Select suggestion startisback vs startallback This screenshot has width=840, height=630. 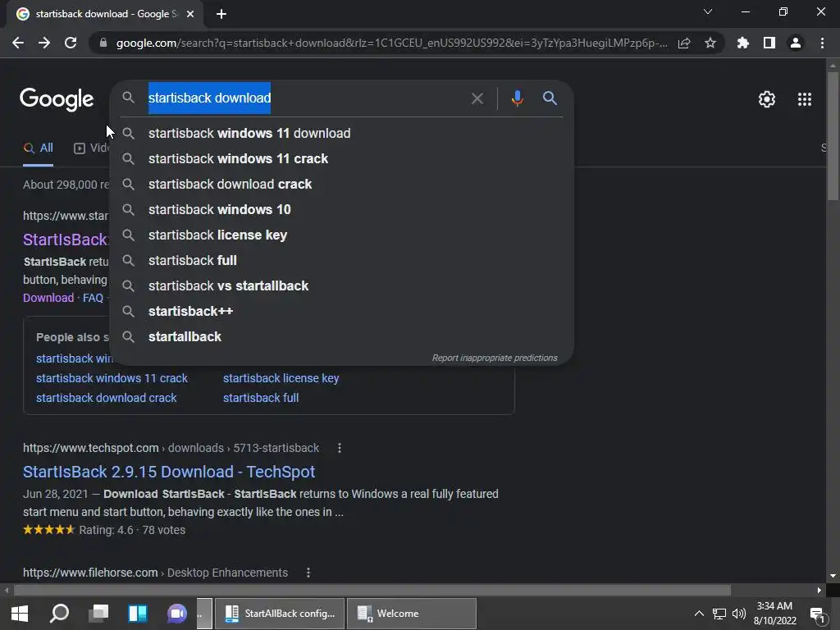click(341, 286)
